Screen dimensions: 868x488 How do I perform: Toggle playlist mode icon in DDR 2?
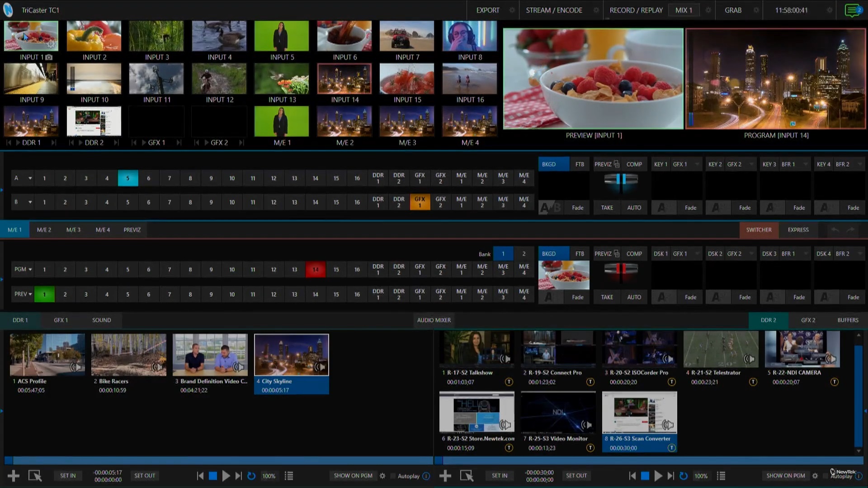(x=721, y=476)
